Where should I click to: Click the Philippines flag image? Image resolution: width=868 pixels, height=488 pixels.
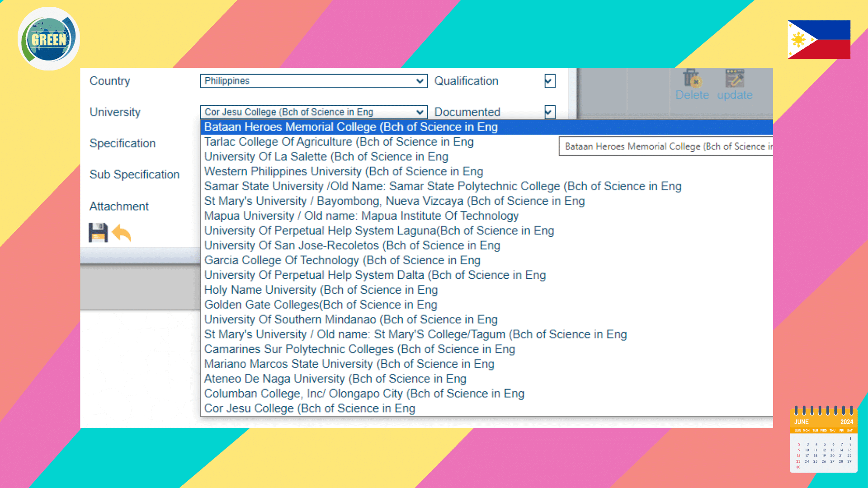click(819, 39)
